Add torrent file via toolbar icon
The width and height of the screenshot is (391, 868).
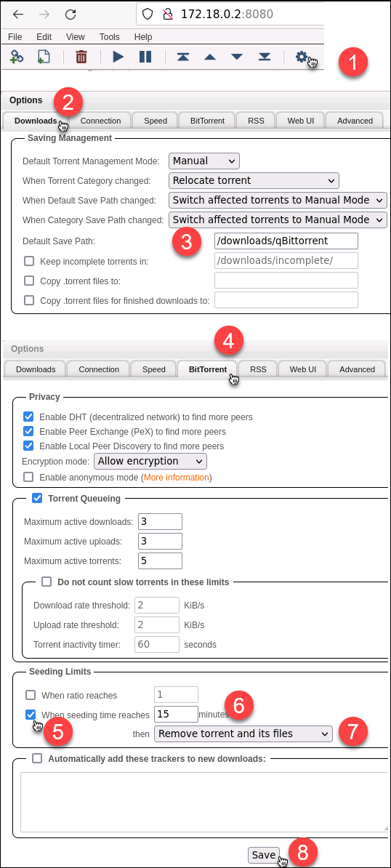pyautogui.click(x=44, y=57)
